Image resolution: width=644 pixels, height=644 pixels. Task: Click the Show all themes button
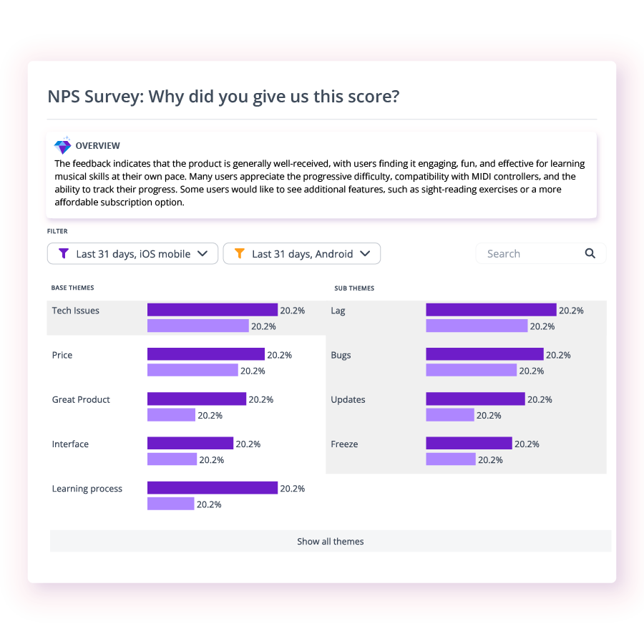(330, 542)
